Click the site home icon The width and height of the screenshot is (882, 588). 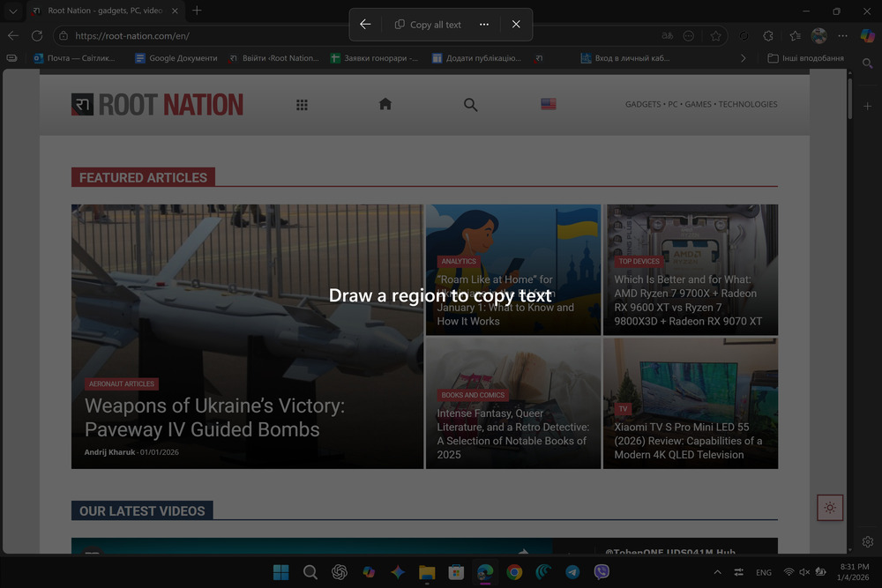pos(385,104)
